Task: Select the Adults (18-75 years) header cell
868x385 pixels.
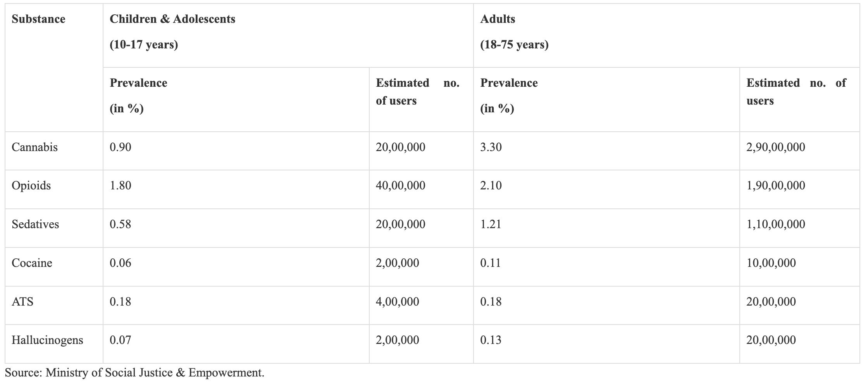Action: (x=666, y=36)
